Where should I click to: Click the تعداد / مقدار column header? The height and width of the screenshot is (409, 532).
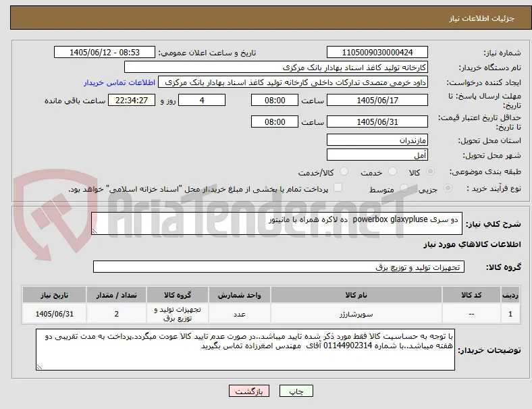point(116,295)
